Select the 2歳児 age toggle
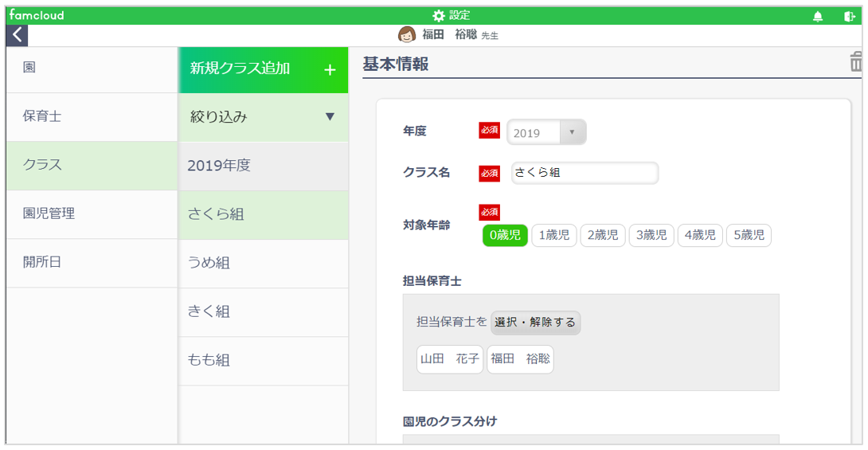 click(603, 235)
